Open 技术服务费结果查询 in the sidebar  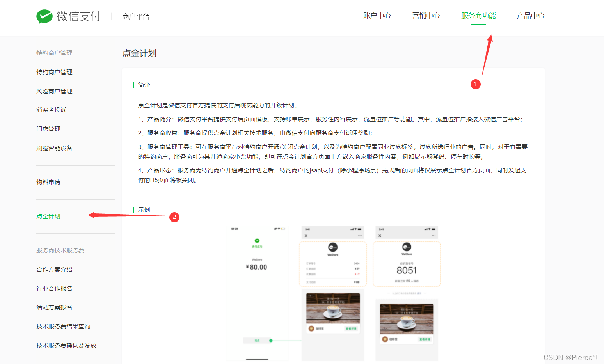pyautogui.click(x=63, y=327)
